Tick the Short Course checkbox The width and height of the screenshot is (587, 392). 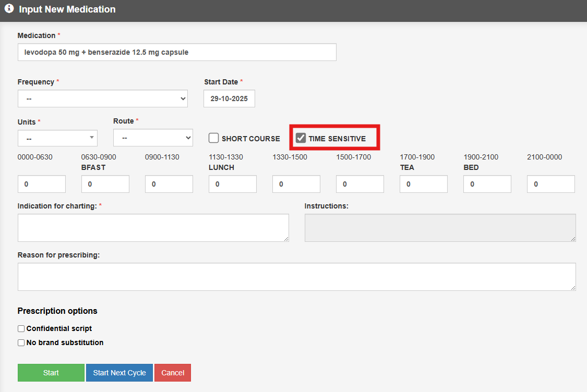[x=213, y=138]
